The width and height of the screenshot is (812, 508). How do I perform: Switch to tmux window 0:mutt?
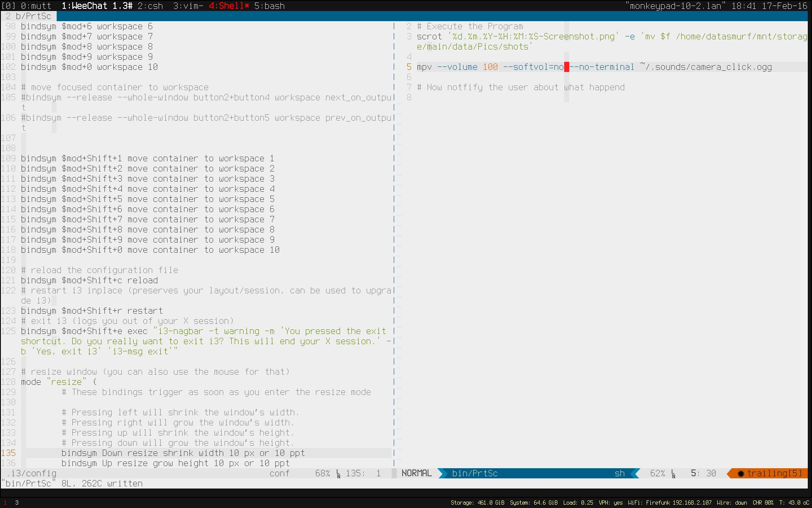click(36, 6)
